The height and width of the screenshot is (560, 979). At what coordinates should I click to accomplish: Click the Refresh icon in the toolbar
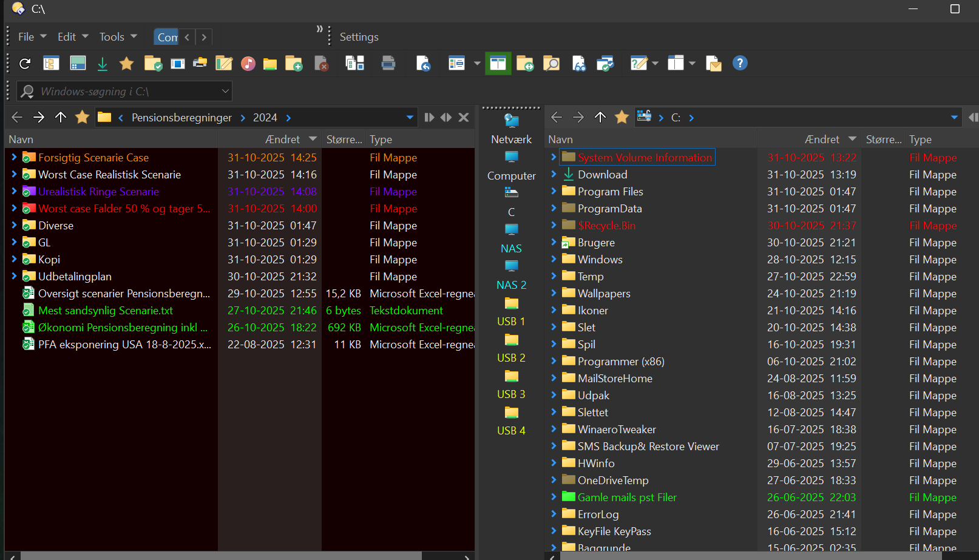pyautogui.click(x=25, y=64)
